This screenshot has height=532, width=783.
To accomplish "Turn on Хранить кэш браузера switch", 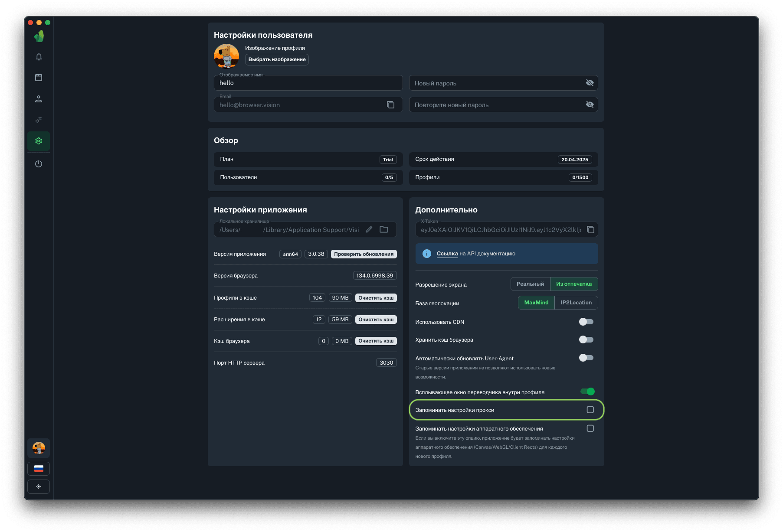I will click(586, 339).
